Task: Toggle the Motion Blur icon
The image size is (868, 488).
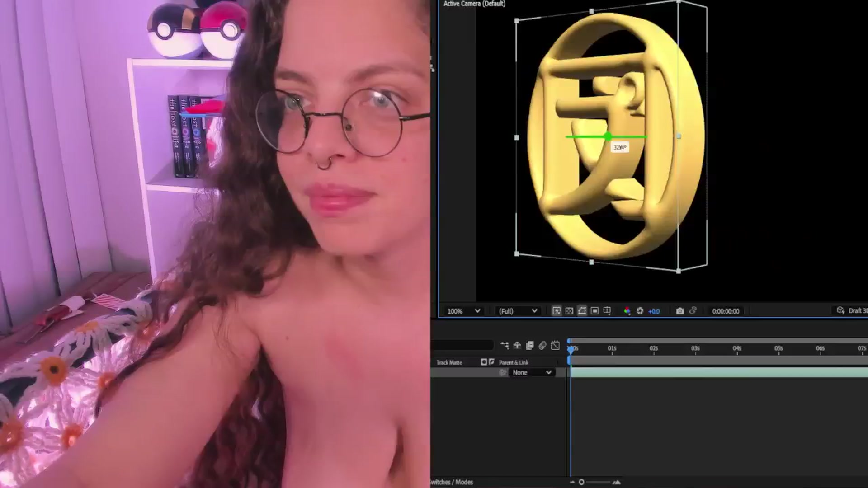Action: click(542, 346)
